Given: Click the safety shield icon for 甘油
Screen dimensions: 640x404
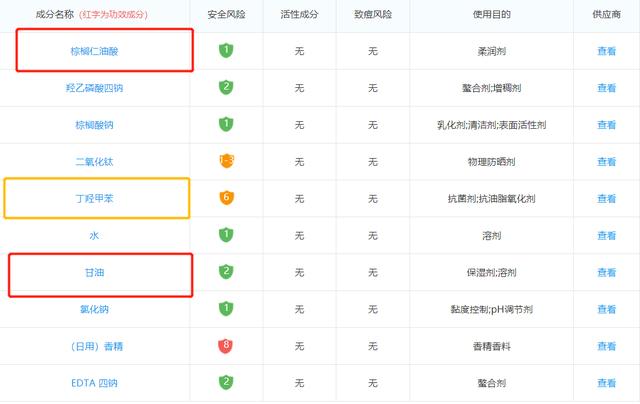Looking at the screenshot, I should pos(226,272).
